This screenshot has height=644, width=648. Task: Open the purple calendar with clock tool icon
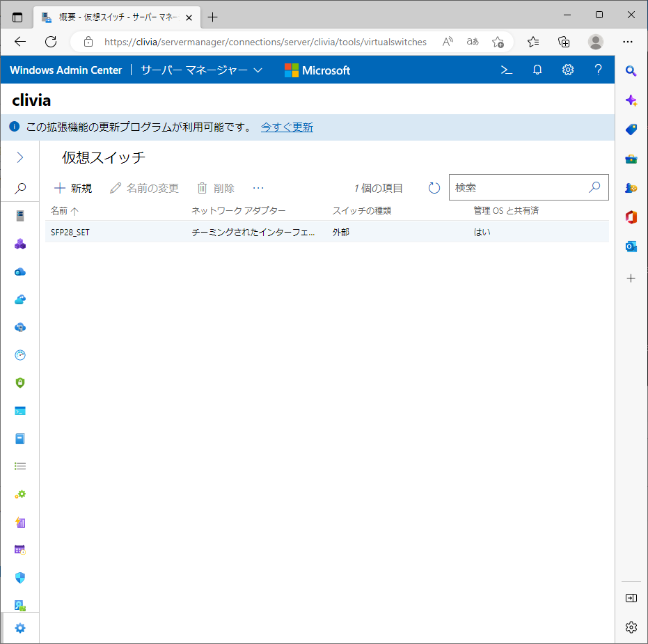pos(19,550)
